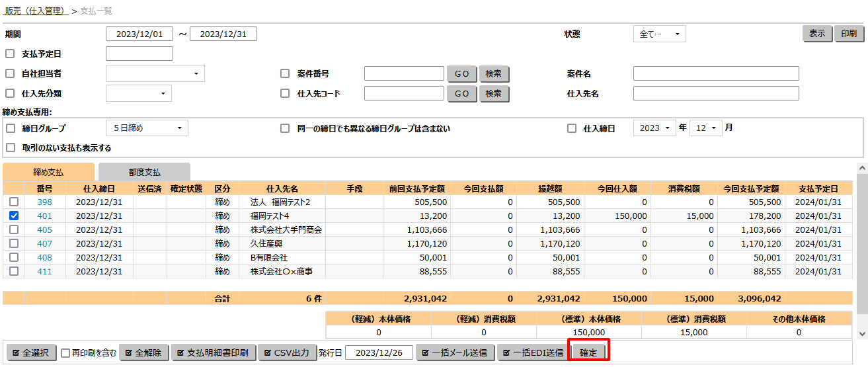Switch to the 都度支払 tab
This screenshot has height=367, width=868.
coord(144,172)
